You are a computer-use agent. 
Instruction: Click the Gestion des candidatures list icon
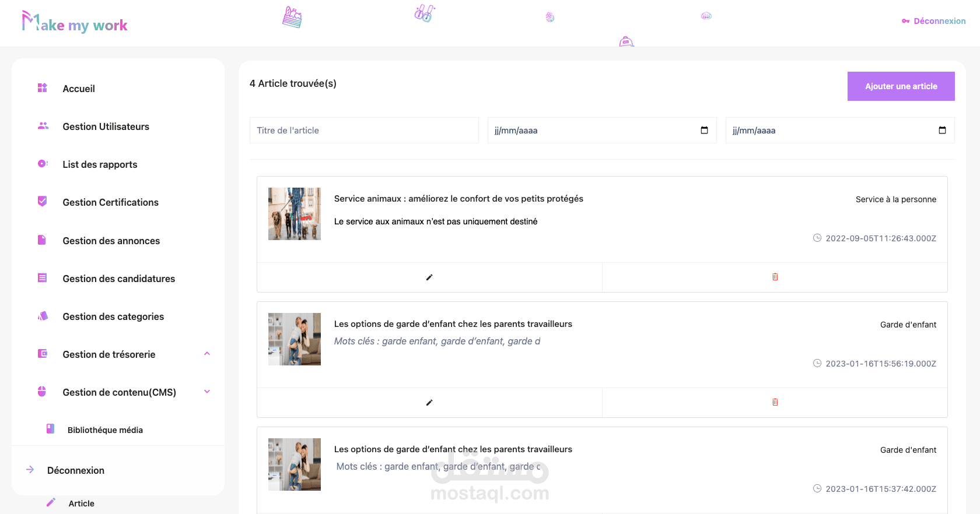click(x=42, y=278)
